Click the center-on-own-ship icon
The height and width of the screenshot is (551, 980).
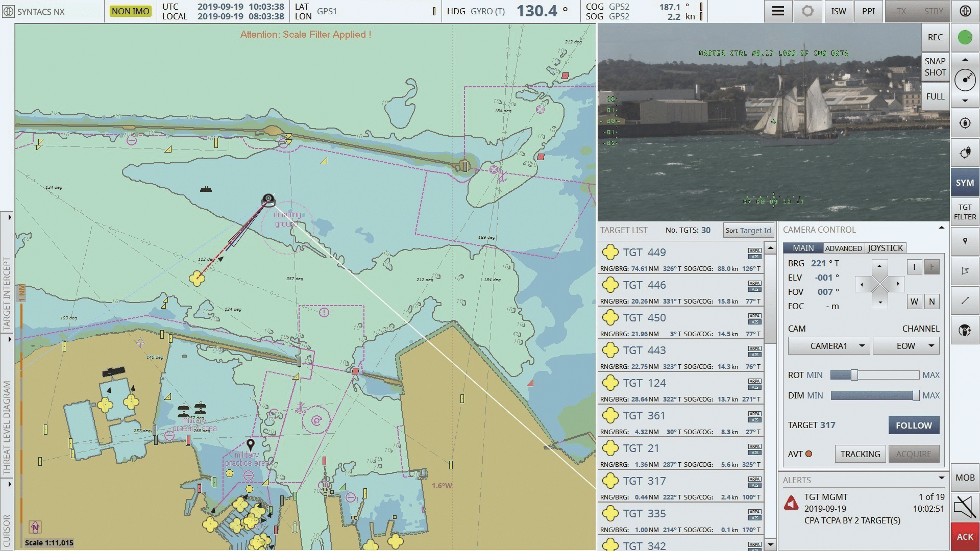pyautogui.click(x=965, y=123)
